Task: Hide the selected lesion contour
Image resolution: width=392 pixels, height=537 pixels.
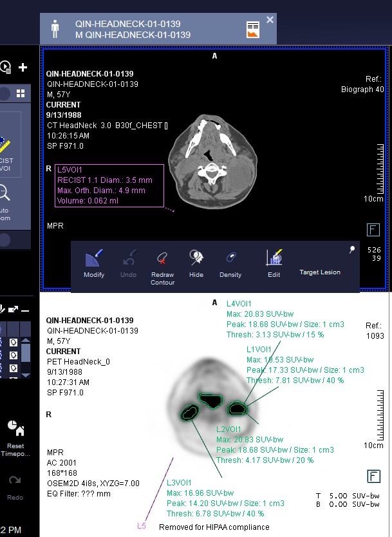Action: click(196, 264)
